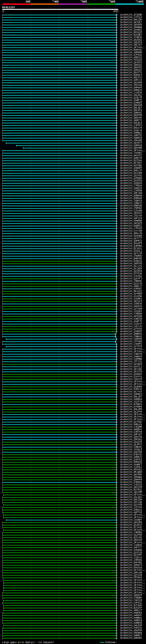Click the UniRef100_Q42662 hit label
The height and width of the screenshot is (644, 146).
131,40
